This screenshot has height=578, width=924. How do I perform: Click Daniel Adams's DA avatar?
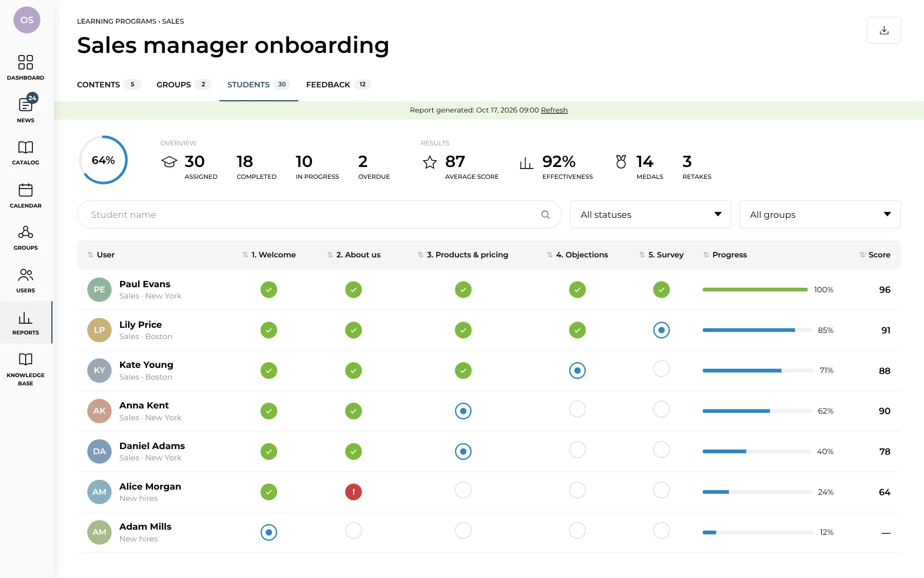(99, 452)
